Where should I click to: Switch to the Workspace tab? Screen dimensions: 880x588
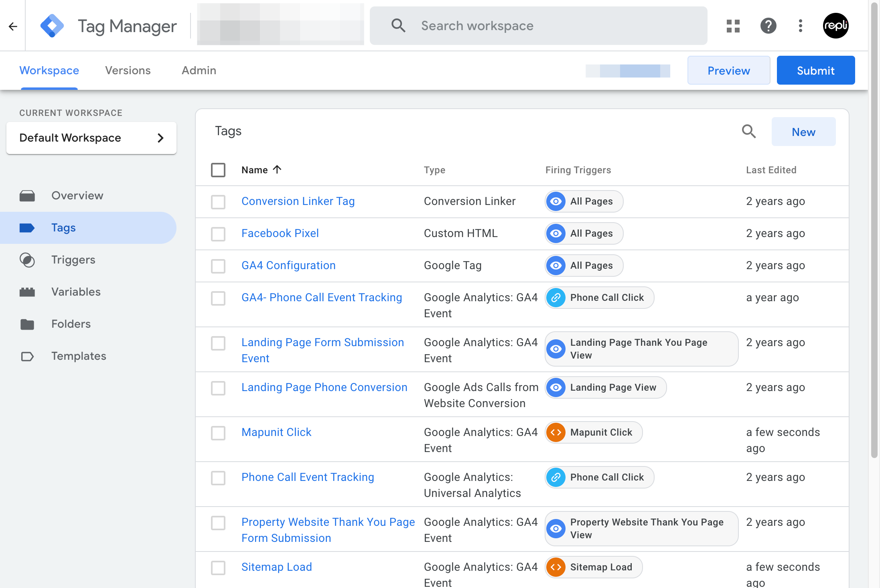49,71
